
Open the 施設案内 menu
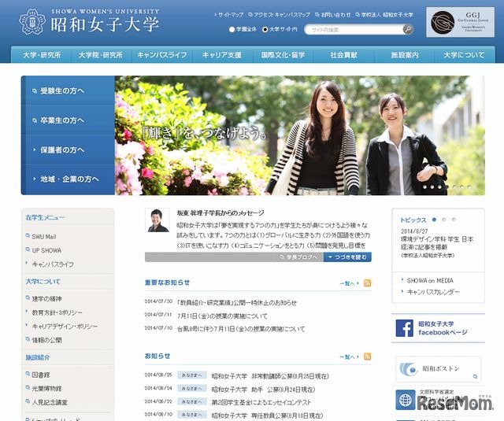pos(404,55)
